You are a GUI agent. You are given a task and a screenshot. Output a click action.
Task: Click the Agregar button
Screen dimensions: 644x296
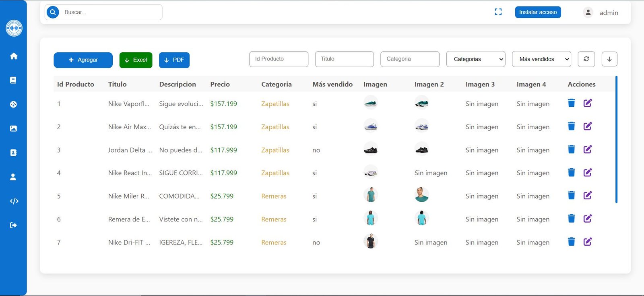point(83,60)
